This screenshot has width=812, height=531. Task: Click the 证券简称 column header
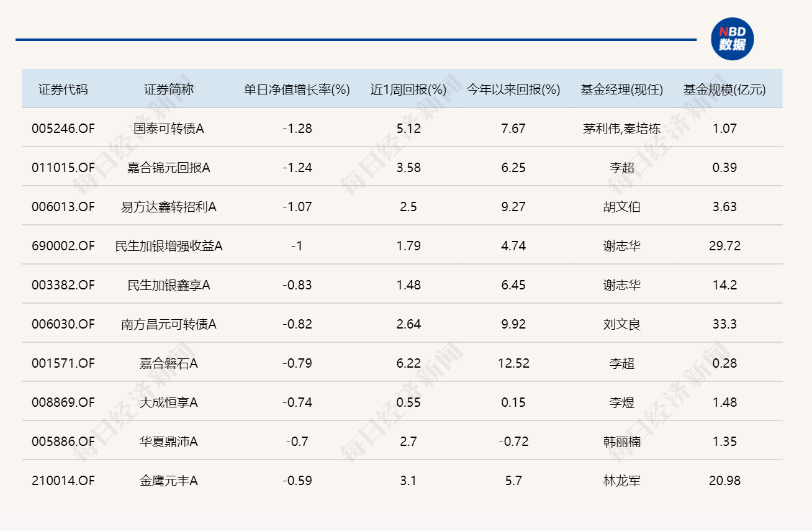169,88
